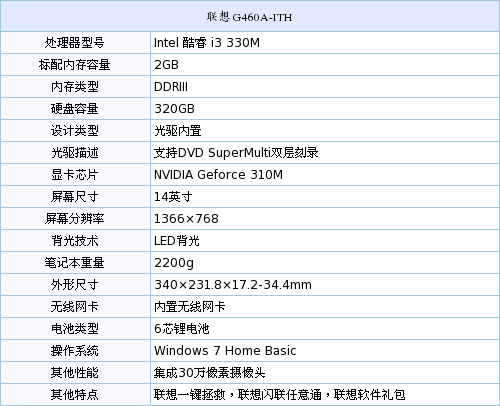Select the label 显卡芯片
This screenshot has width=500, height=406.
tap(75, 175)
